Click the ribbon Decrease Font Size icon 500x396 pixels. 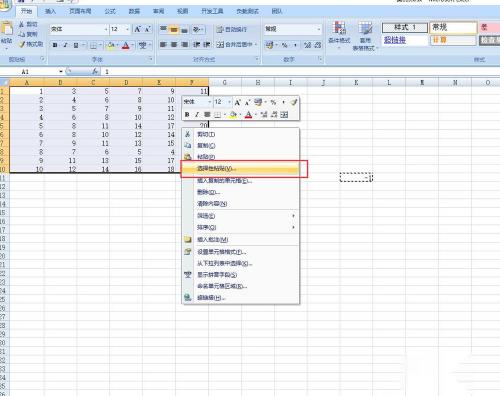(147, 29)
